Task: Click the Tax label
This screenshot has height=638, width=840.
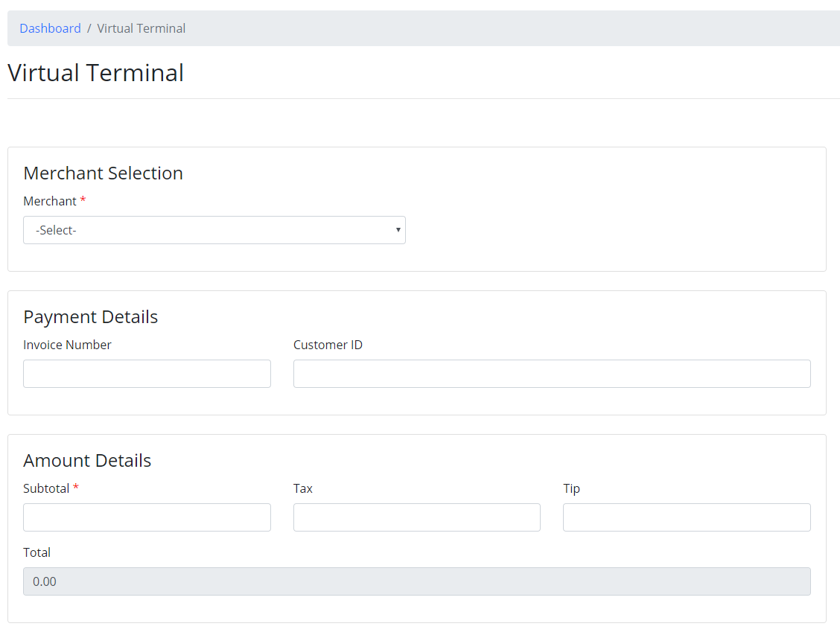Action: pyautogui.click(x=302, y=488)
